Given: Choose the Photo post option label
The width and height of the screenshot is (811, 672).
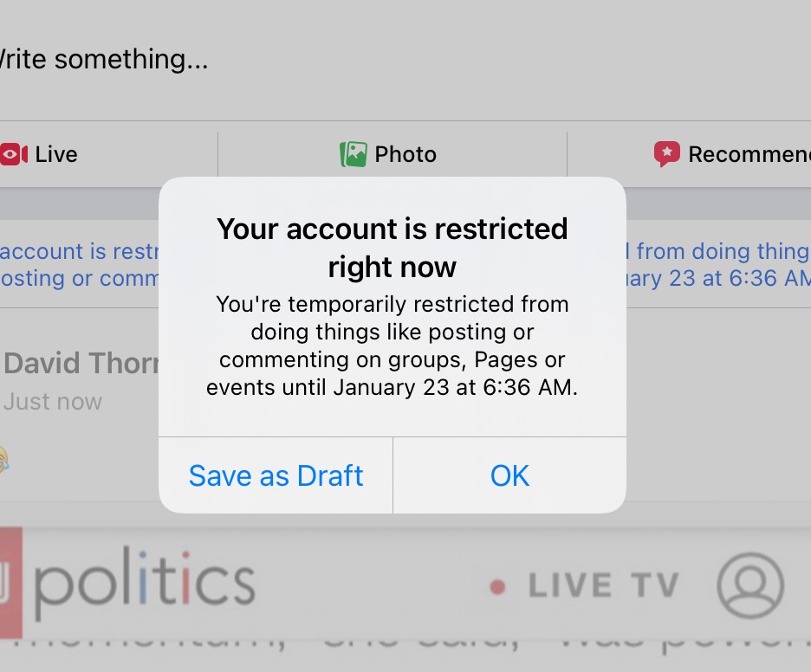Looking at the screenshot, I should [405, 154].
